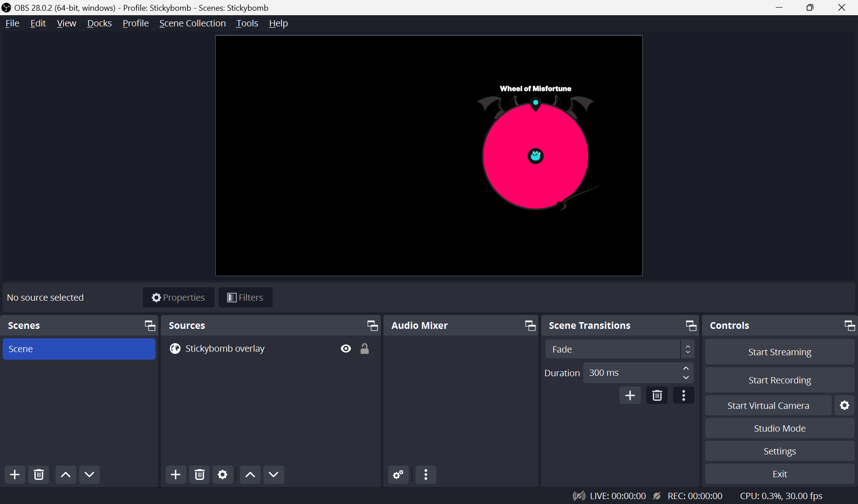Add a new scene with the plus icon
This screenshot has width=858, height=504.
click(x=15, y=475)
